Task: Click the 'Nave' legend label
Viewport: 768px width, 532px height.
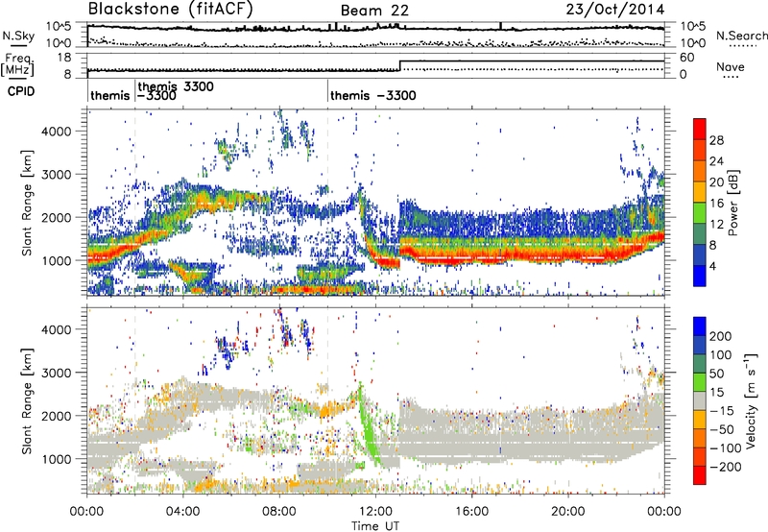Action: [731, 66]
